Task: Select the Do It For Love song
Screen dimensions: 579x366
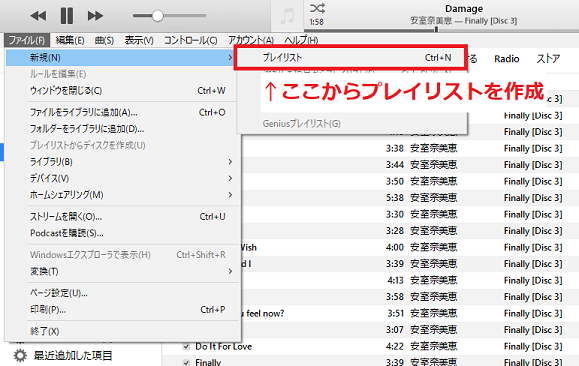Action: point(223,346)
